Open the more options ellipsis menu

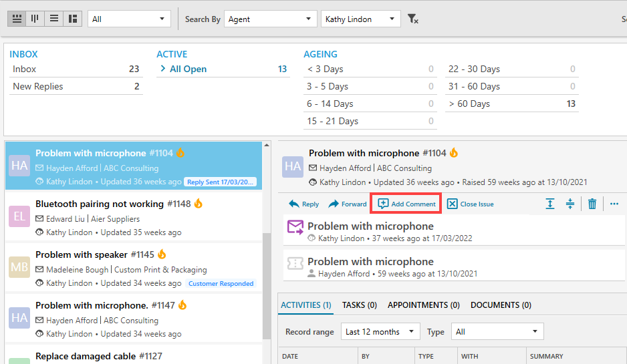pos(614,204)
